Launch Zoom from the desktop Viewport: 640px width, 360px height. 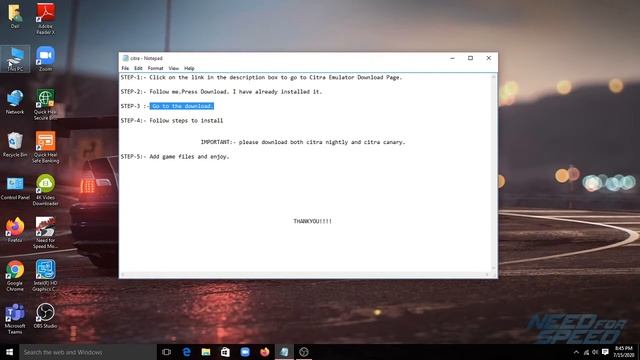(x=45, y=59)
